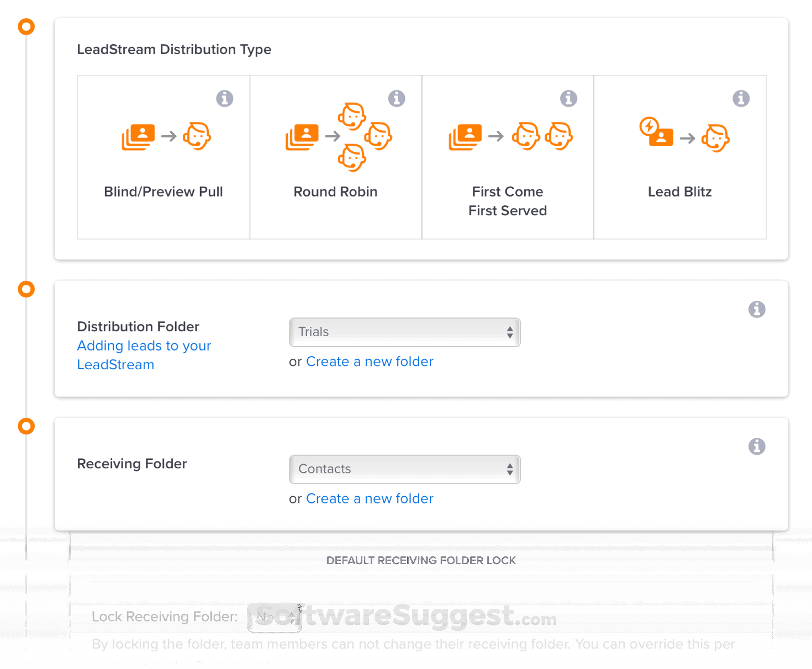
Task: Open info icon for First Come First Served
Action: (x=568, y=99)
